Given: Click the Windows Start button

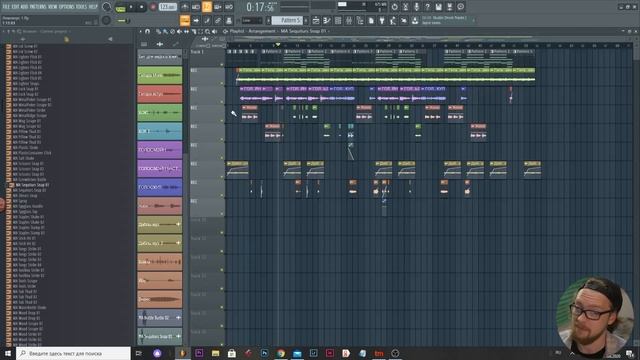Looking at the screenshot, I should tap(8, 353).
